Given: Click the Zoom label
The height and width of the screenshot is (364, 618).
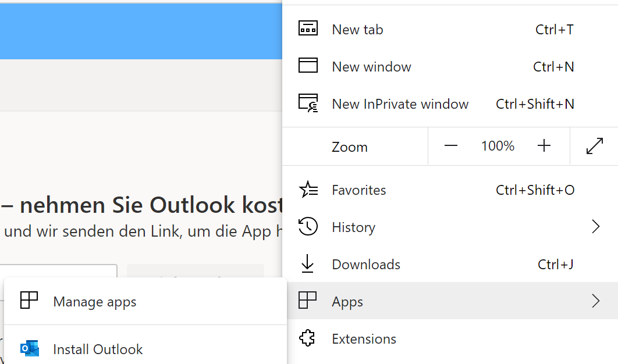Looking at the screenshot, I should coord(349,147).
